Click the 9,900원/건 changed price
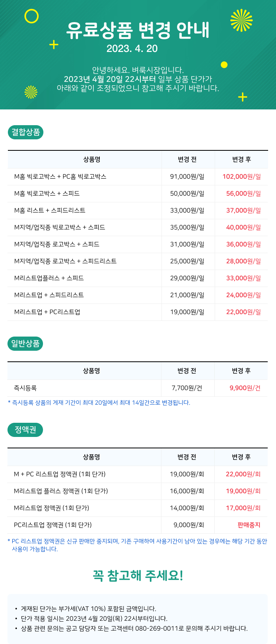The height and width of the screenshot is (644, 276). click(245, 388)
